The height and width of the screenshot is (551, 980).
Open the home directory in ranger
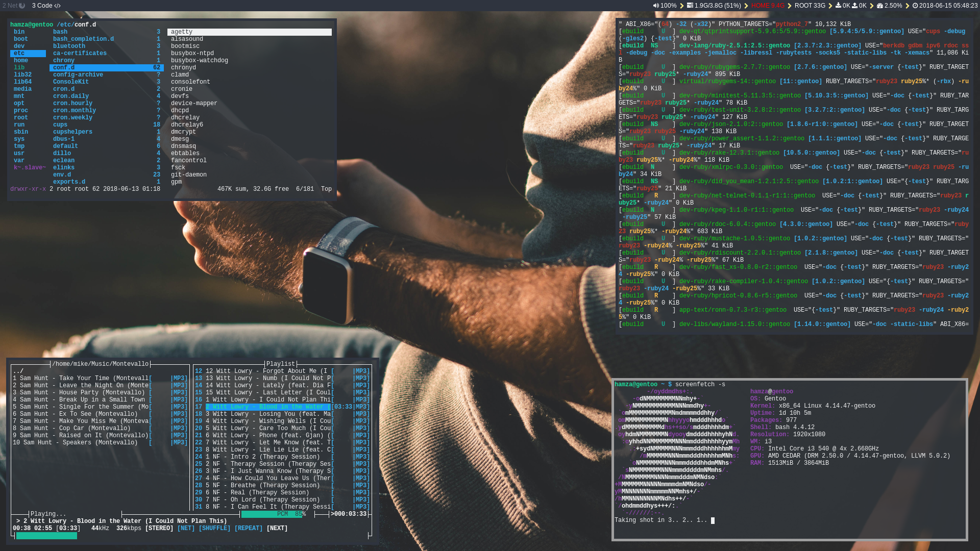click(21, 60)
